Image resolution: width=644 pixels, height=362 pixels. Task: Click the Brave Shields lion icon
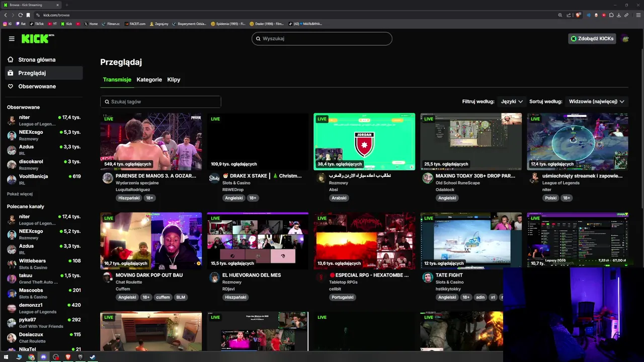tap(578, 15)
